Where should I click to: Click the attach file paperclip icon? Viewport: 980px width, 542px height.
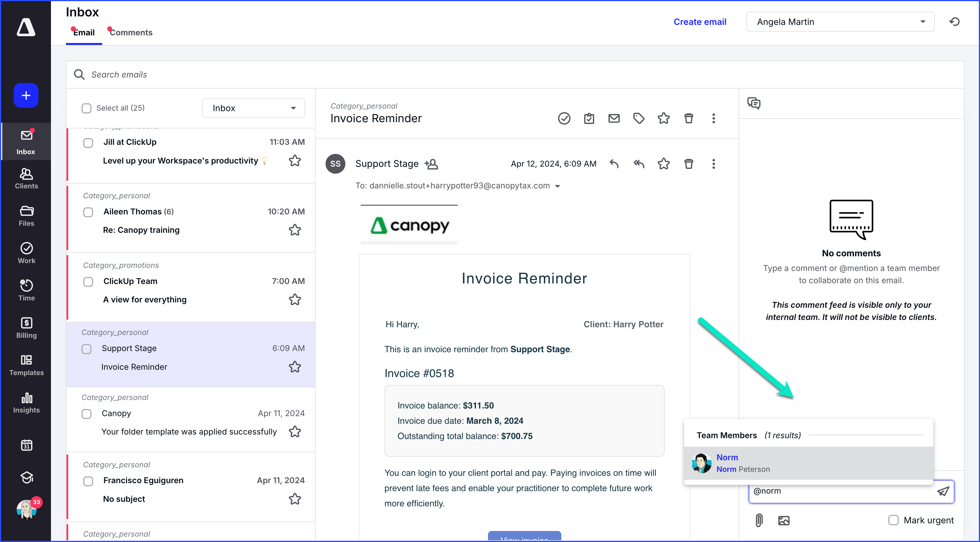(x=759, y=520)
